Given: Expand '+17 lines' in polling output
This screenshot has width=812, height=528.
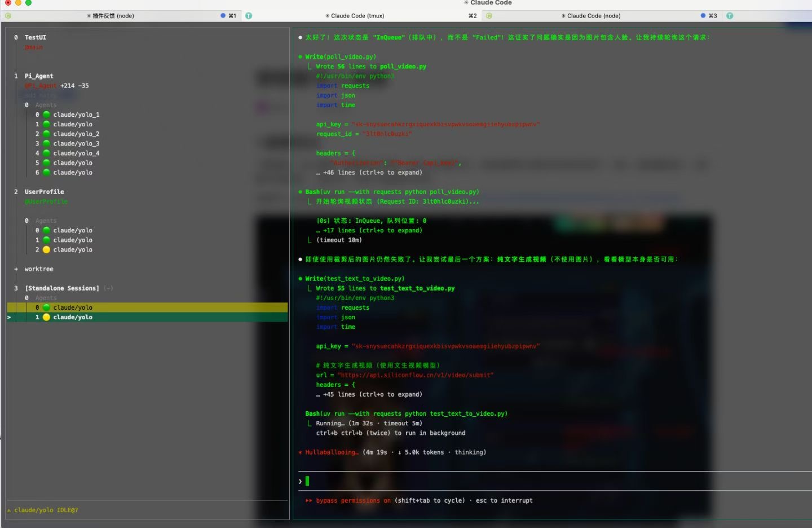Looking at the screenshot, I should coord(372,230).
